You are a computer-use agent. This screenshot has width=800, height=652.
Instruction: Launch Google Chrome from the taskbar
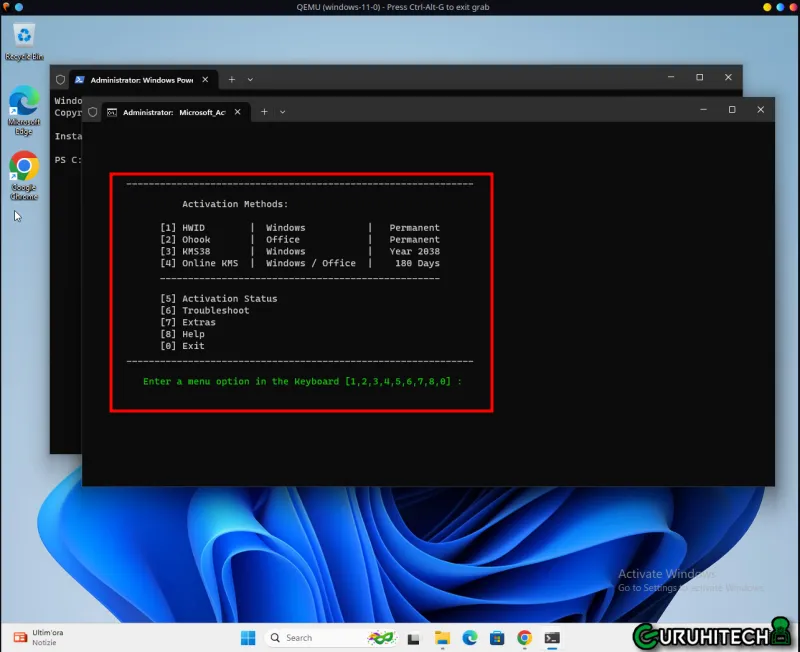coord(524,638)
